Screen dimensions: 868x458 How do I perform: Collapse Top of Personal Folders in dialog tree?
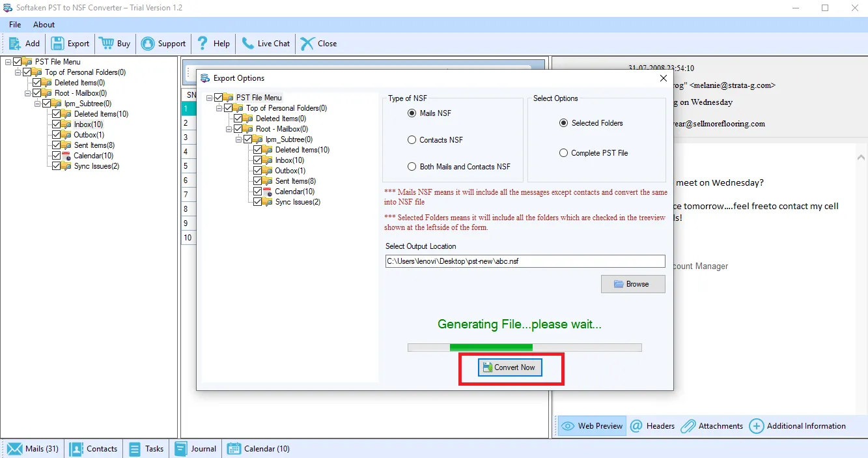pyautogui.click(x=219, y=108)
